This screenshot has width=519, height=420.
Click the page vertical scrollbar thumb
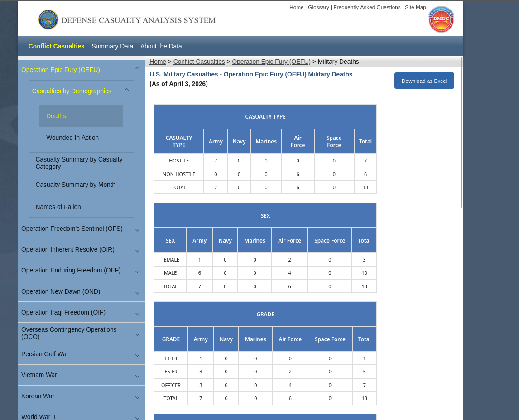tap(461, 132)
